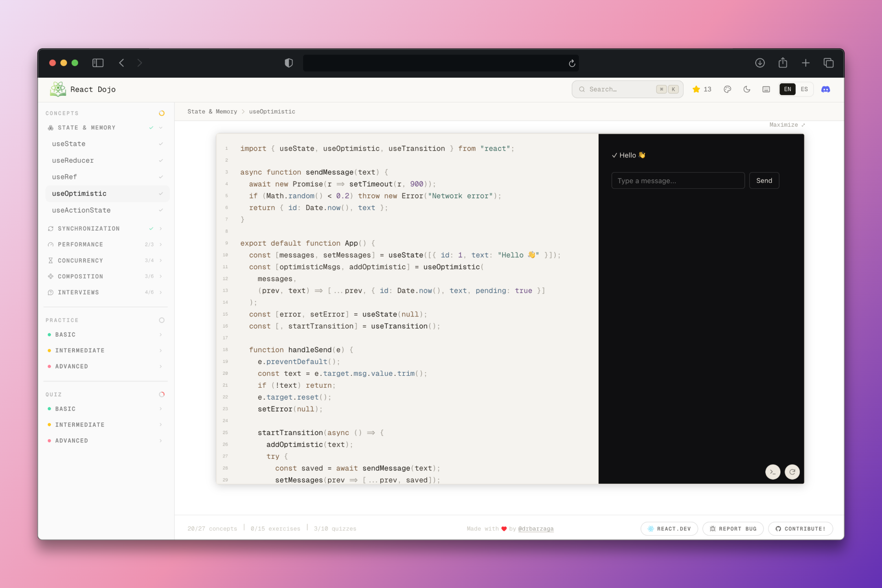Viewport: 882px width, 588px height.
Task: Click the Send message button
Action: 764,181
